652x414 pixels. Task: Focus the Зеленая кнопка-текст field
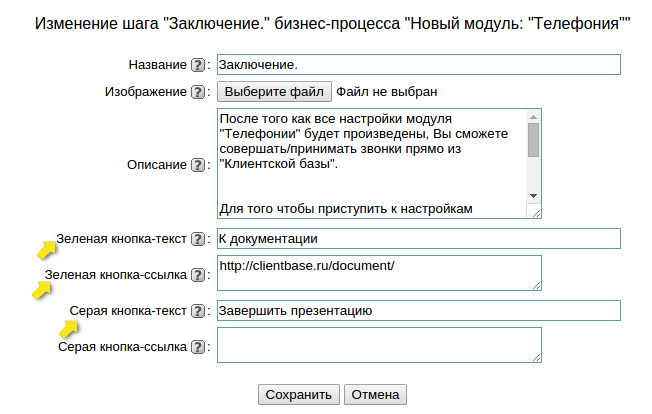coord(418,239)
